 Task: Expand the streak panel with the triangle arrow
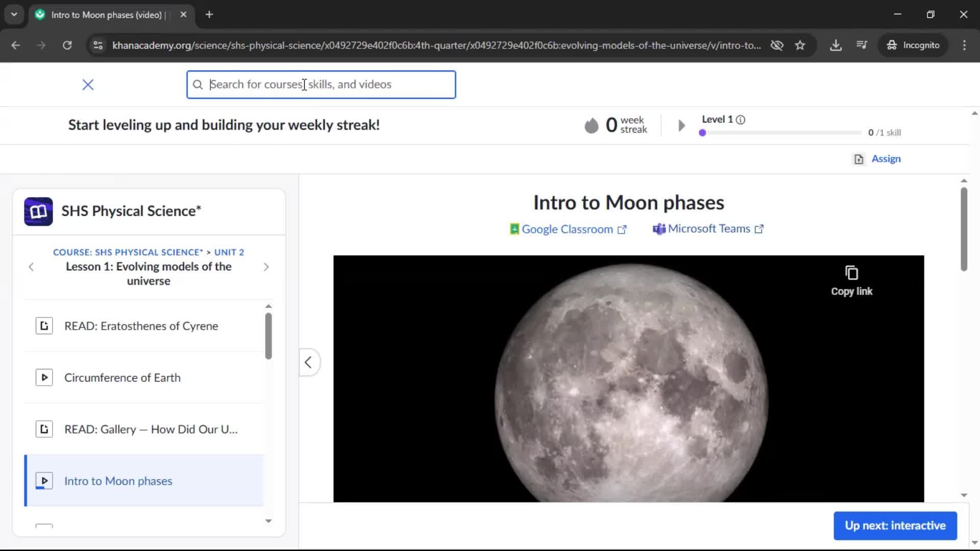(681, 126)
